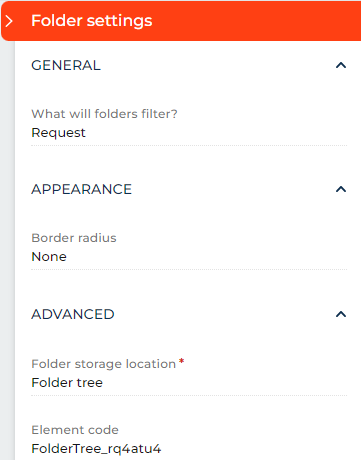Viewport: 361px width, 460px height.
Task: Collapse the Folder settings panel arrow
Action: [x=9, y=21]
